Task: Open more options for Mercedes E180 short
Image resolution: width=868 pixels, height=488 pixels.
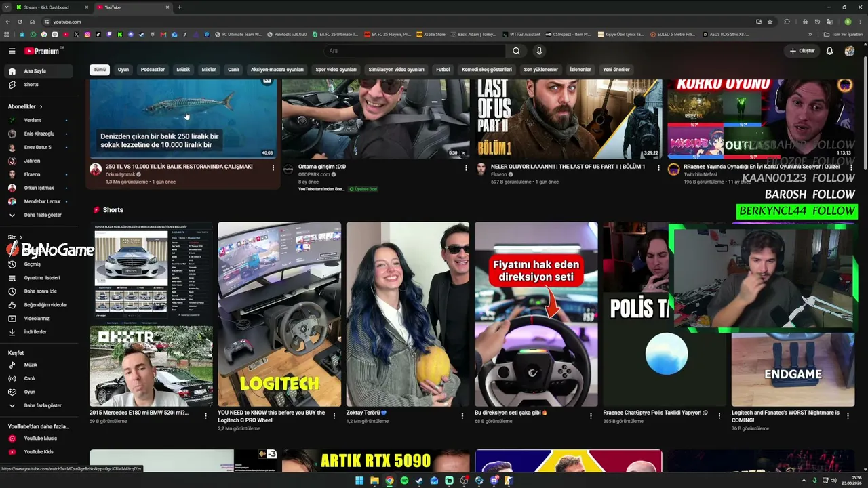Action: (x=206, y=415)
